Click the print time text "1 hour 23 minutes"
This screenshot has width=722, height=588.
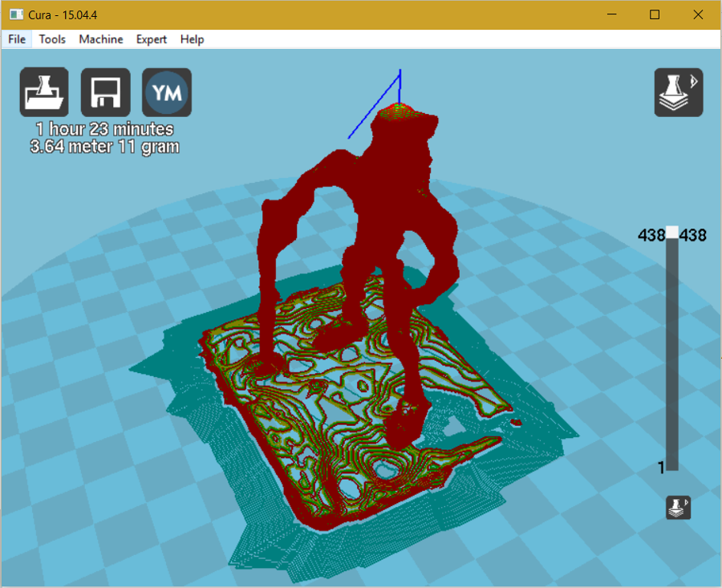point(104,129)
